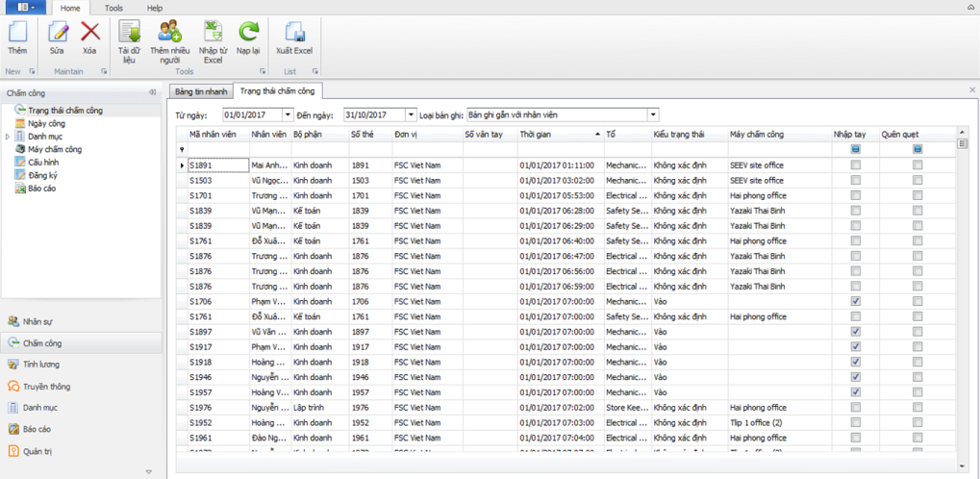
Task: Open the Tools ribbon tab
Action: click(113, 8)
